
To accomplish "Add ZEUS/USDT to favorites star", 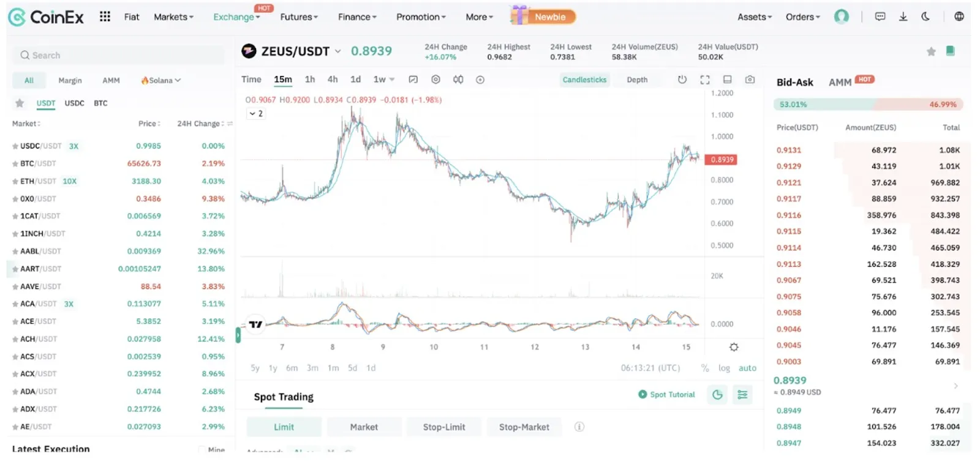I will click(931, 51).
